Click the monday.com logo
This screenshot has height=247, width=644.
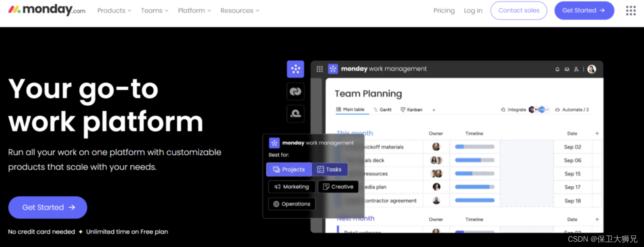coord(47,10)
